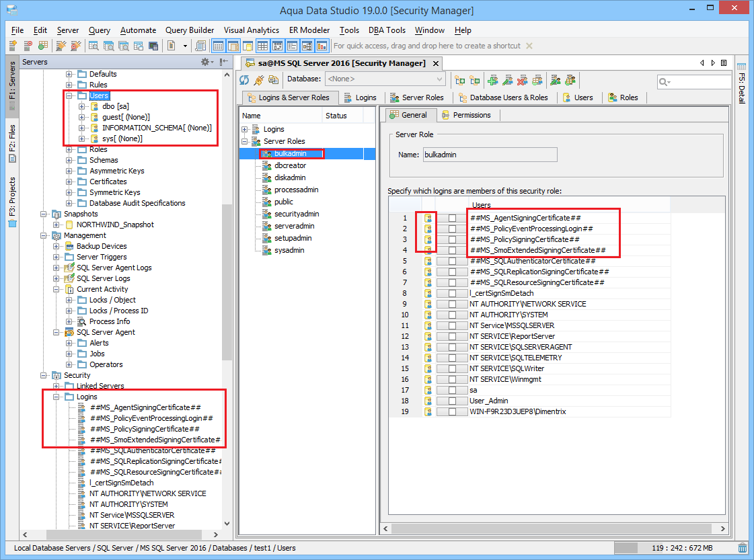The height and width of the screenshot is (560, 754).
Task: Click the server icon with red minus
Action: pos(28,46)
